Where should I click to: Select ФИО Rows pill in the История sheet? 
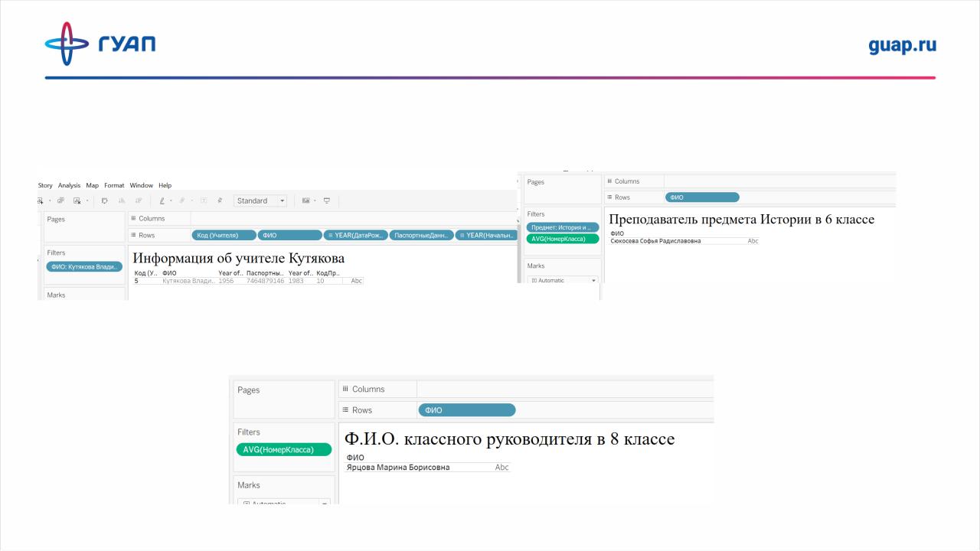click(x=702, y=197)
